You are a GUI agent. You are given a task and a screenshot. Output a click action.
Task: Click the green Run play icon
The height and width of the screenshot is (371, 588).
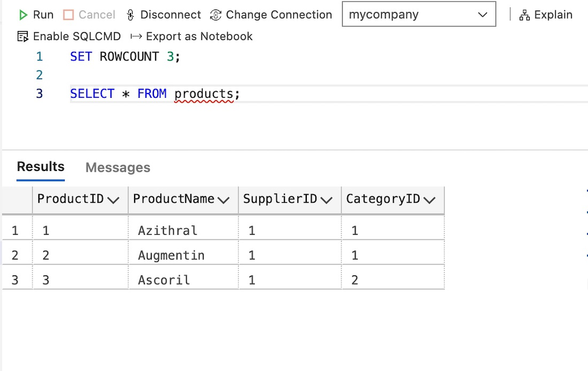[23, 15]
